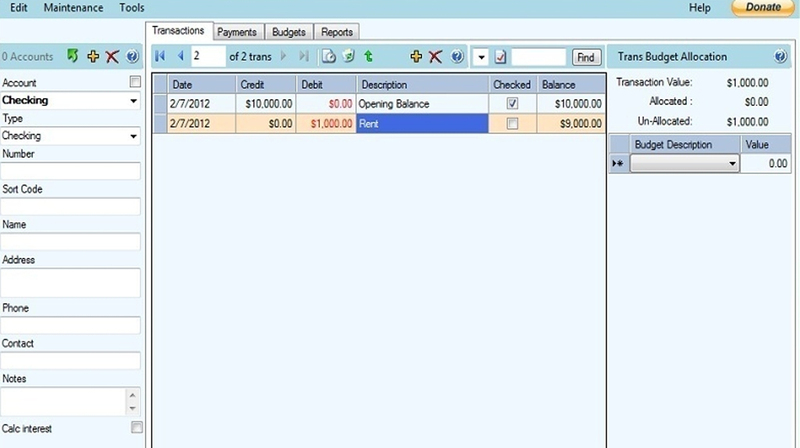Click the Find button

pyautogui.click(x=584, y=58)
